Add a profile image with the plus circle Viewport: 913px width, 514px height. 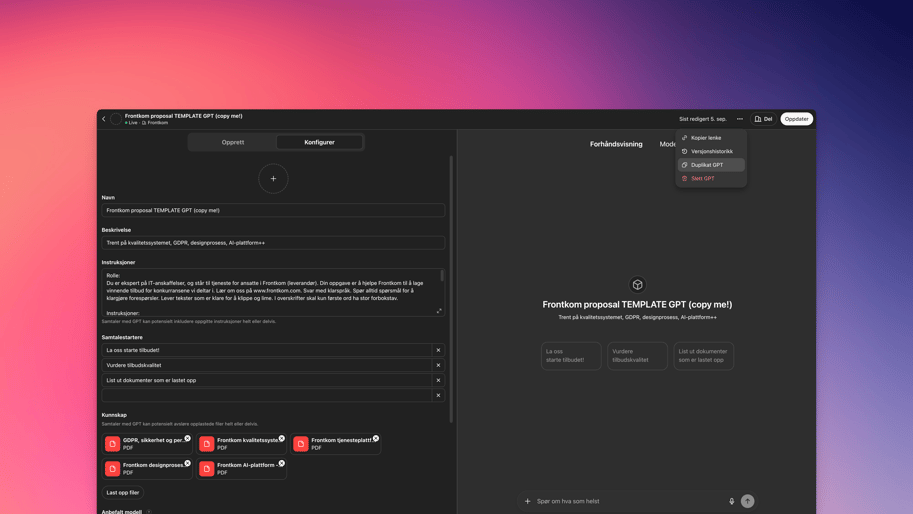coord(273,179)
